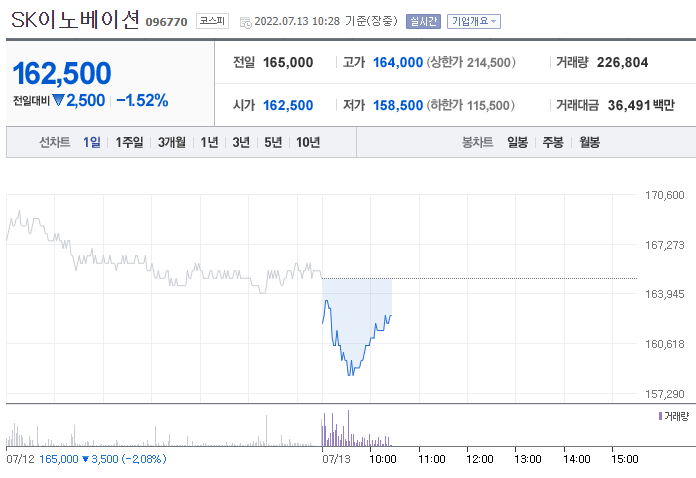The height and width of the screenshot is (478, 696).
Task: Click the 하한가 115,500 text
Action: [471, 106]
